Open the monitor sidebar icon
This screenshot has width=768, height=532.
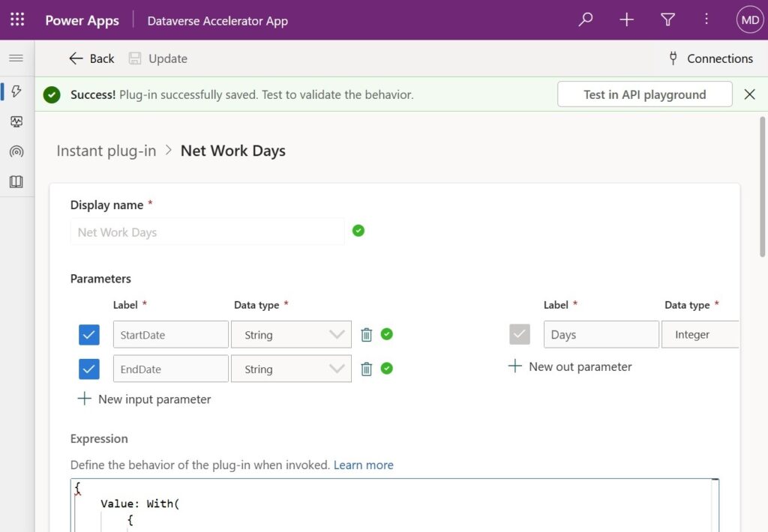pyautogui.click(x=16, y=121)
